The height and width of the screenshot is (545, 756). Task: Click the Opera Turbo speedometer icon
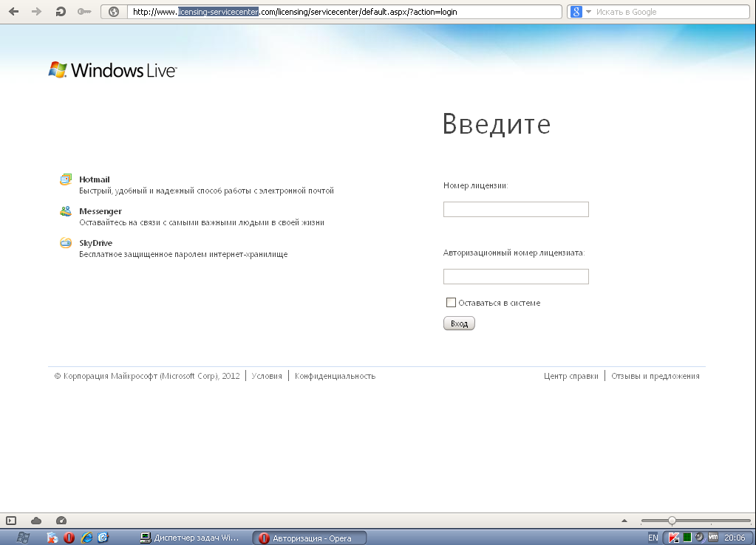point(61,521)
